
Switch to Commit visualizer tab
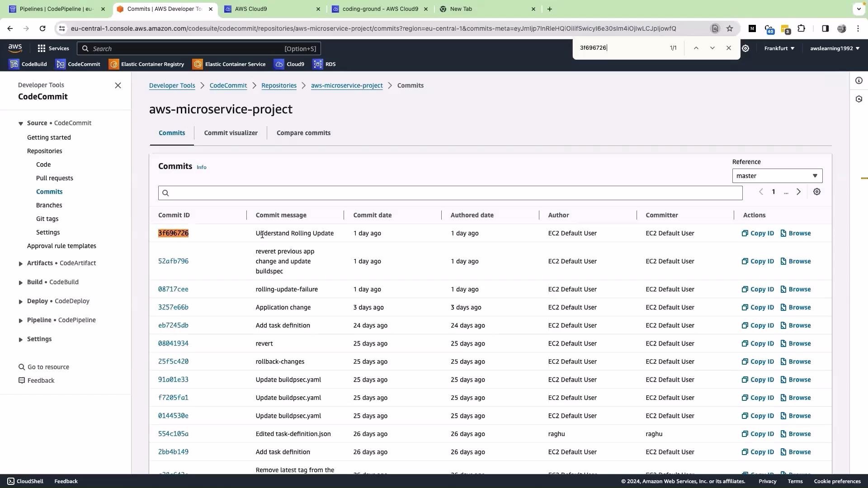pos(231,133)
